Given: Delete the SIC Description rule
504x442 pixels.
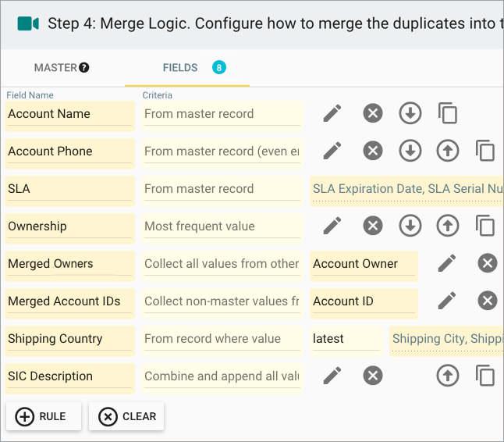Looking at the screenshot, I should point(373,376).
